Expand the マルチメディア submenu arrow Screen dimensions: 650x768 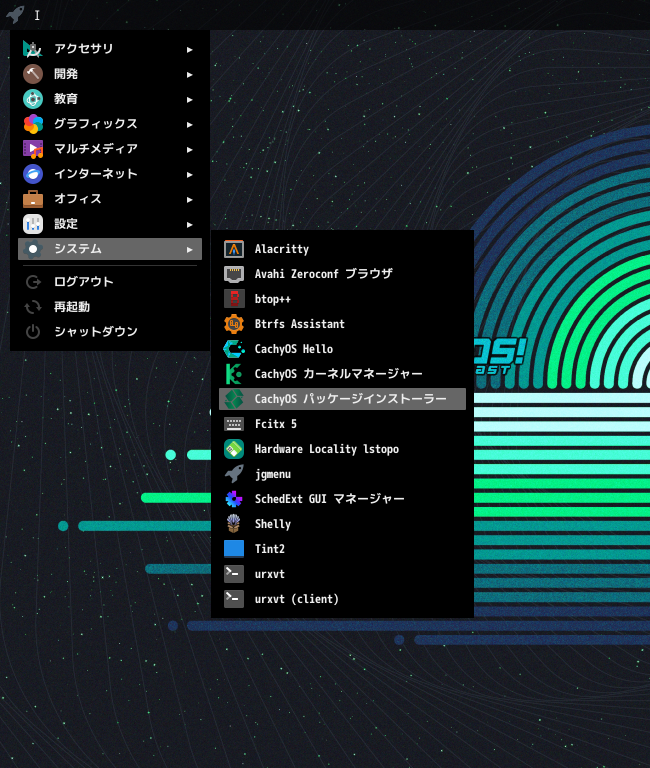[190, 149]
